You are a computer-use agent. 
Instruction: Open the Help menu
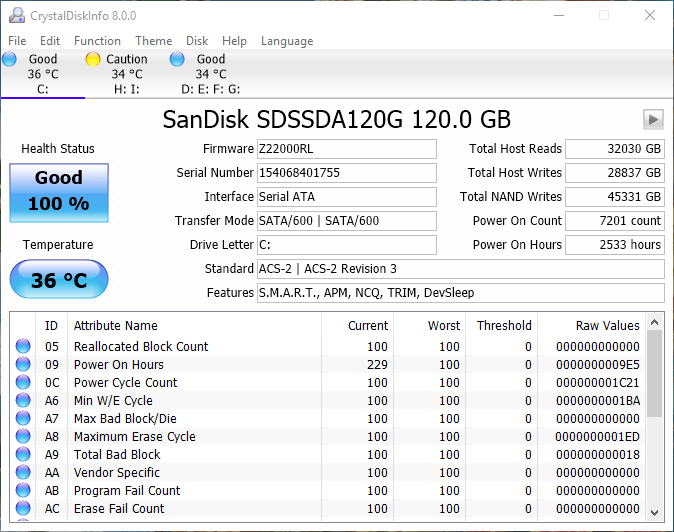[234, 41]
